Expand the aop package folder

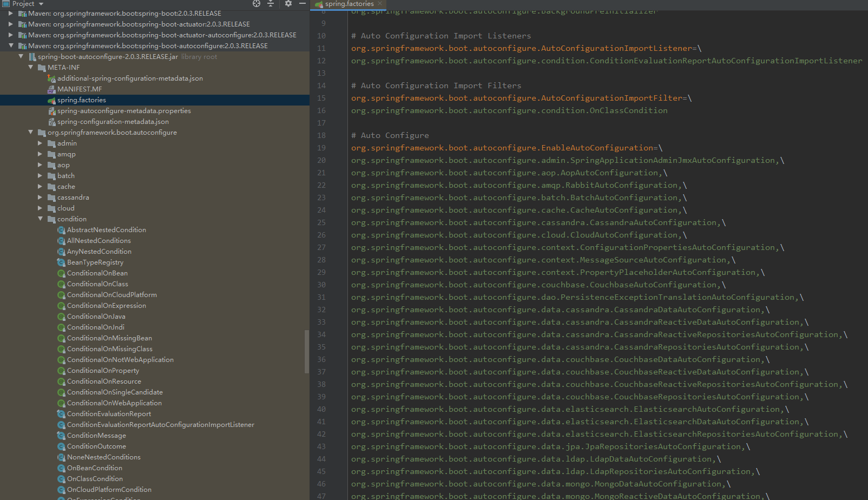(40, 165)
